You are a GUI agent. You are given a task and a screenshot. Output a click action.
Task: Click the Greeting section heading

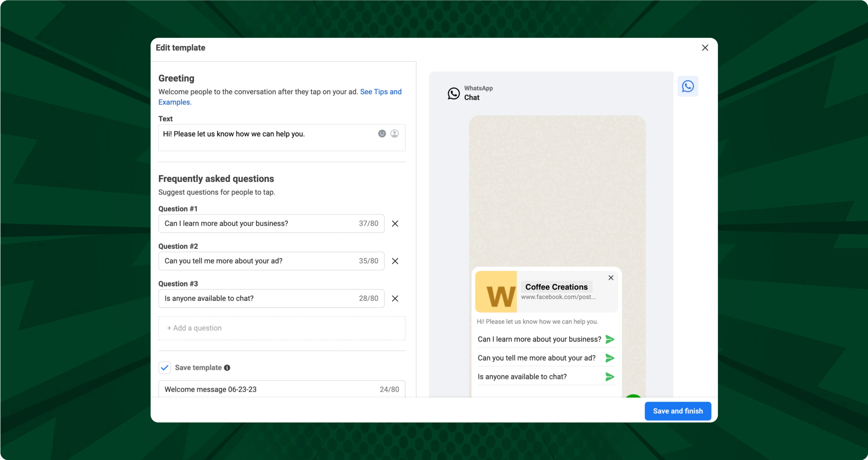176,78
